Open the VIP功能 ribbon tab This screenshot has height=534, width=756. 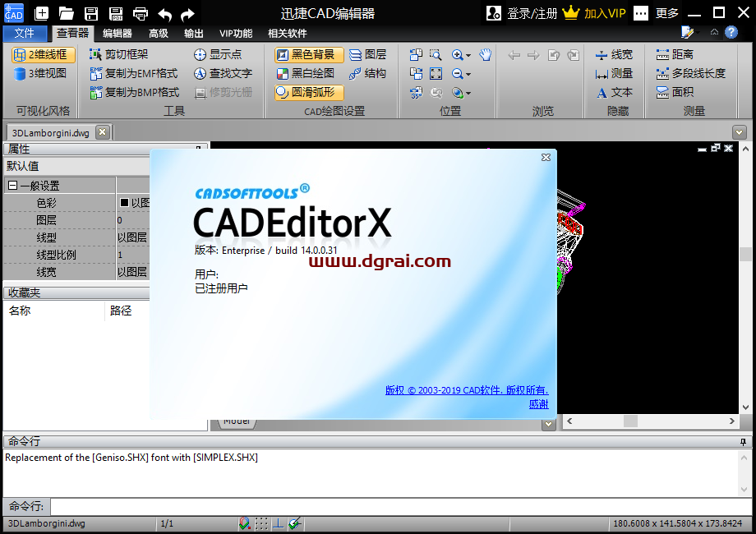(x=236, y=33)
